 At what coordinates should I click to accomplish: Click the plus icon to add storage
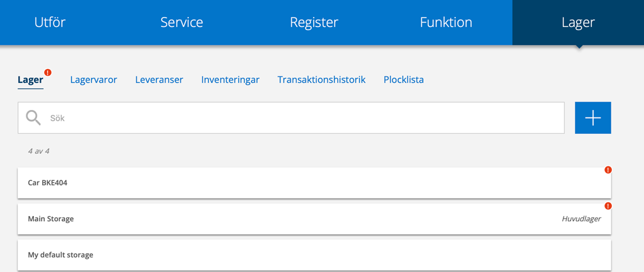592,118
